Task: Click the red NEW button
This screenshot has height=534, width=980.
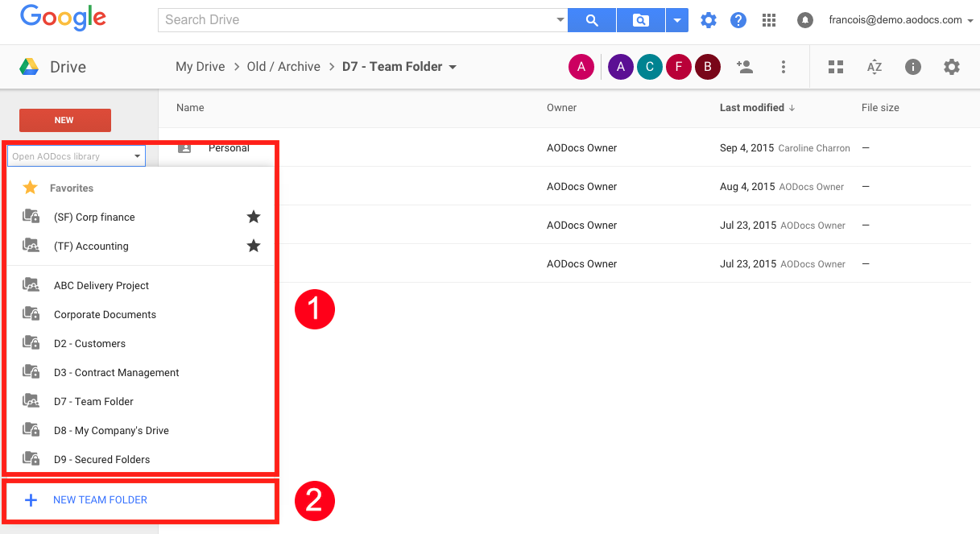Action: click(x=65, y=120)
